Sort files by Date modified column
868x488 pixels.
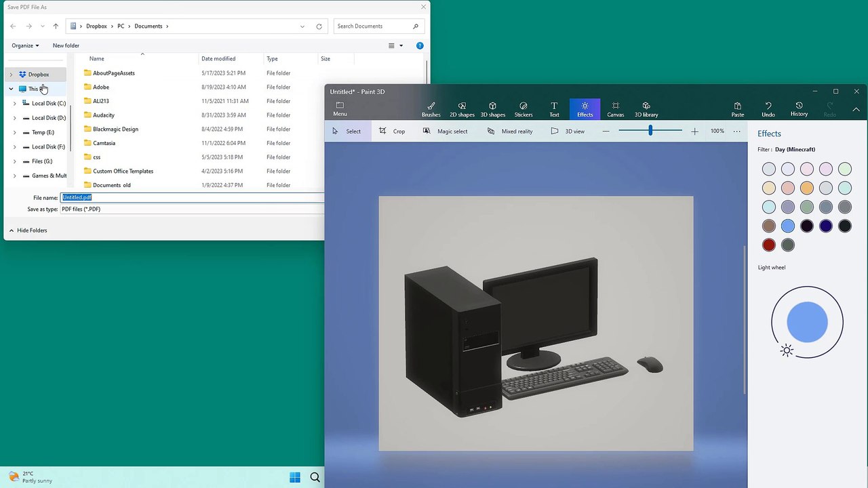(x=218, y=59)
